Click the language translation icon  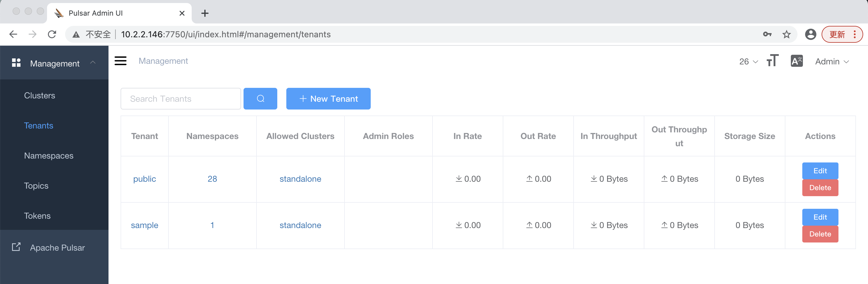pyautogui.click(x=797, y=61)
